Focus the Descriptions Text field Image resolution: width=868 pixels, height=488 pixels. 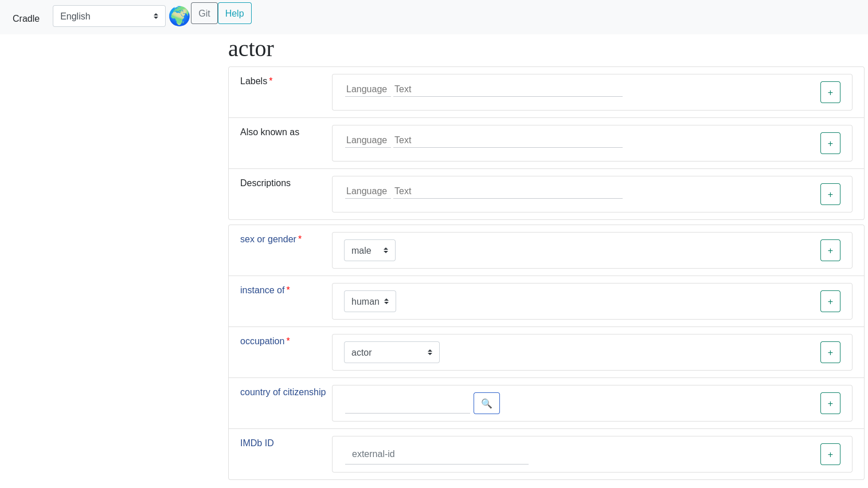[508, 191]
